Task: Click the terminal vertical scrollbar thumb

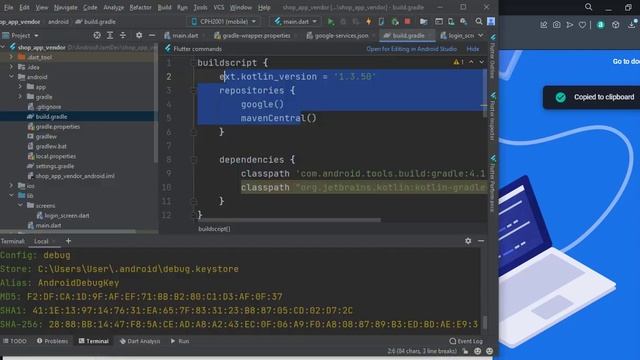Action: point(484,322)
